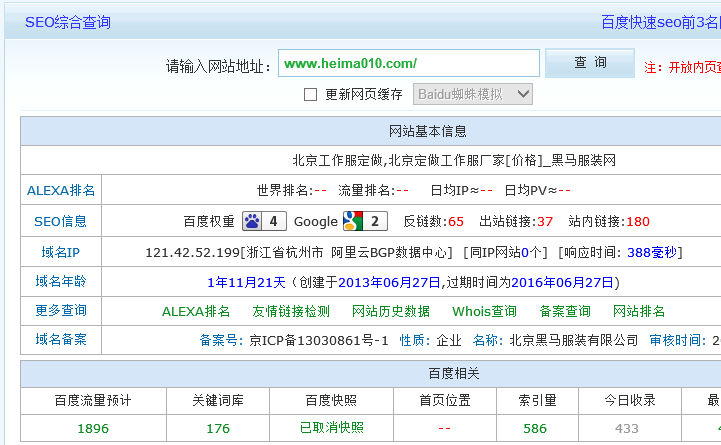Click the 百度流量预计 column header
The image size is (721, 445).
pos(93,400)
